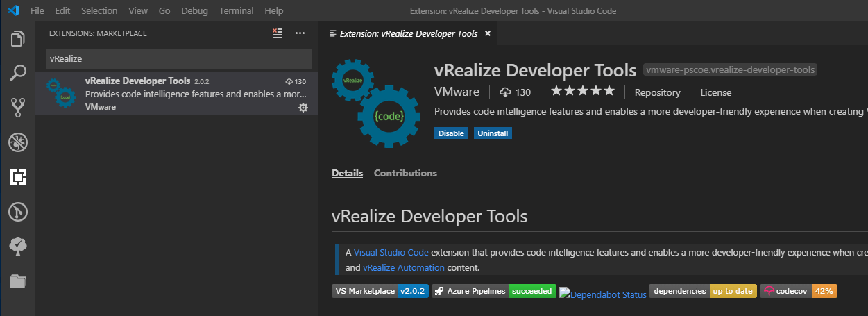Click the VMware publisher name in header

457,92
